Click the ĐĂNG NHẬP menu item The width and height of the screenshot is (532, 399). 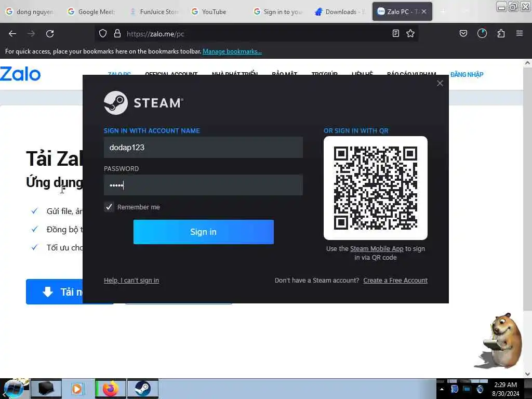tap(467, 74)
